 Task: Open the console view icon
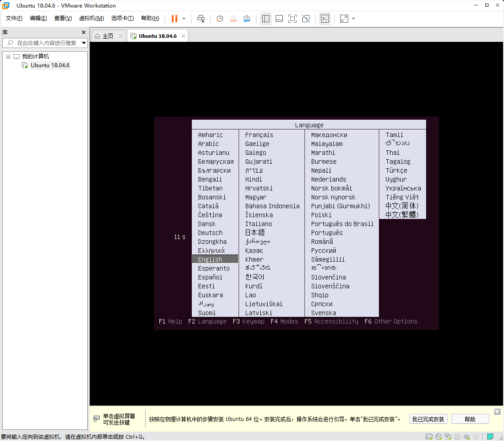(x=325, y=19)
